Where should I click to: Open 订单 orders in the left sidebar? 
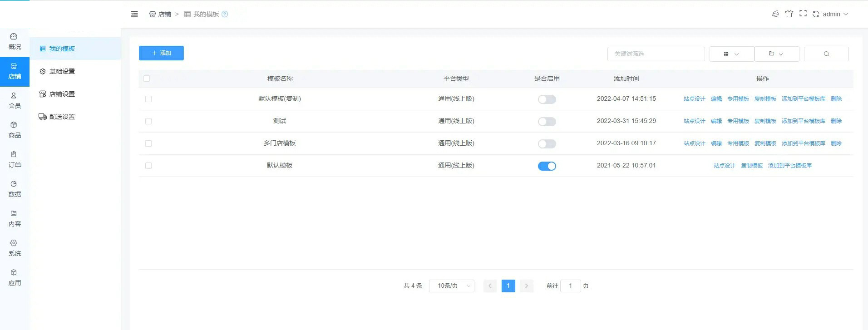pos(15,160)
